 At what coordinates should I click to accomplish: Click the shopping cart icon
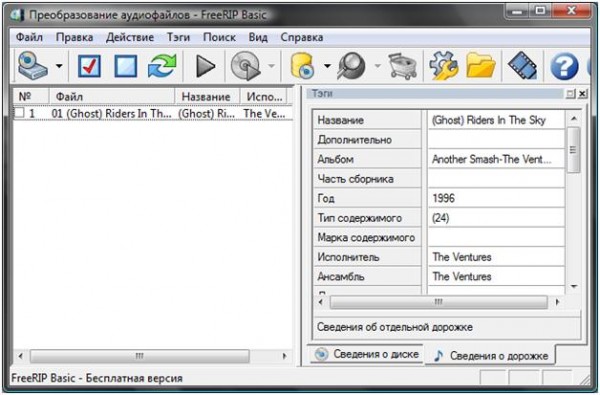pos(403,66)
